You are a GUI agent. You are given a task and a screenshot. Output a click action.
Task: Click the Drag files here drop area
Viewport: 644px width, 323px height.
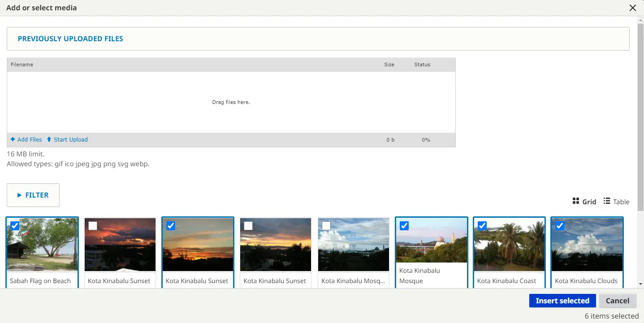coord(231,102)
